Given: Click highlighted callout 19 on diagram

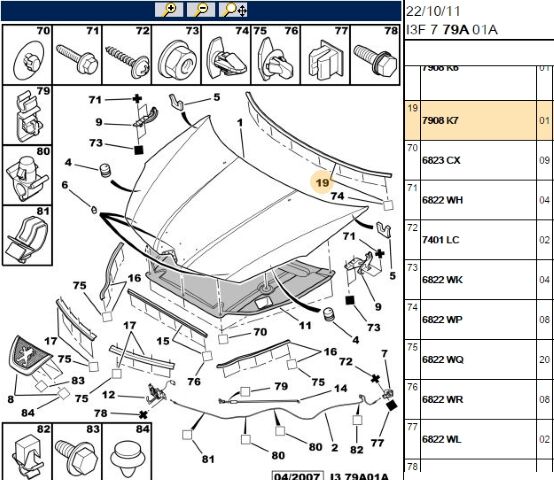Looking at the screenshot, I should [x=322, y=183].
